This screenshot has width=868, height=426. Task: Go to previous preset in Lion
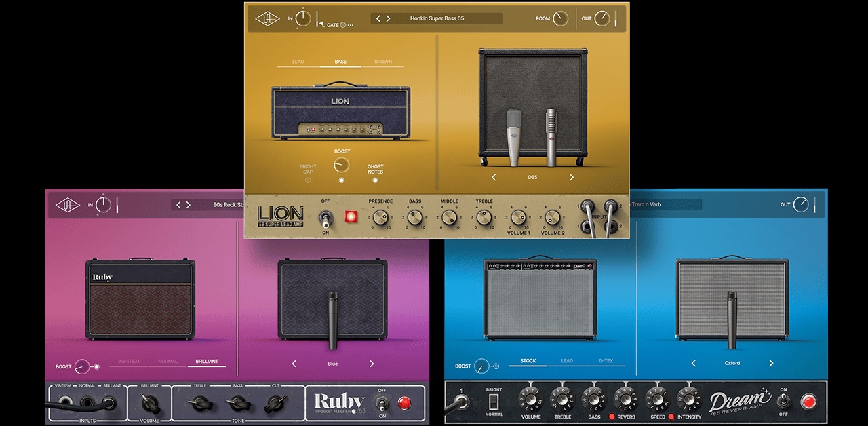[x=378, y=18]
